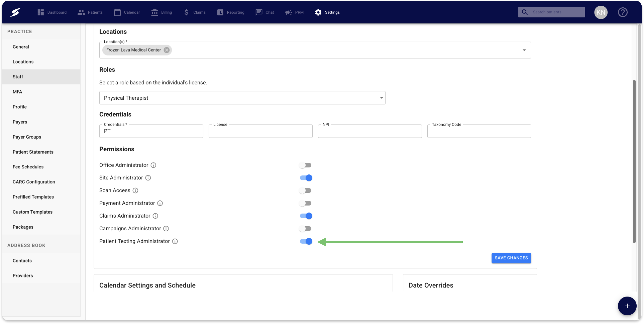The width and height of the screenshot is (644, 324).
Task: Show info for Office Administrator permission
Action: point(153,165)
